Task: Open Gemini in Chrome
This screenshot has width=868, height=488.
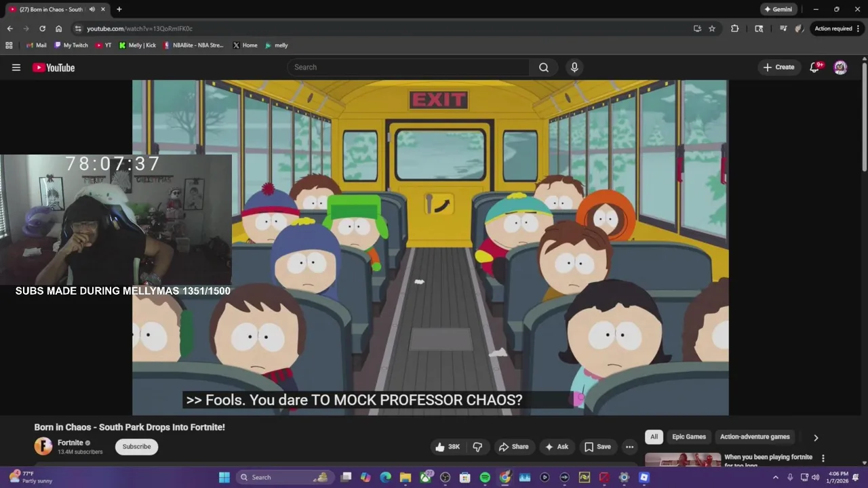Action: 778,9
